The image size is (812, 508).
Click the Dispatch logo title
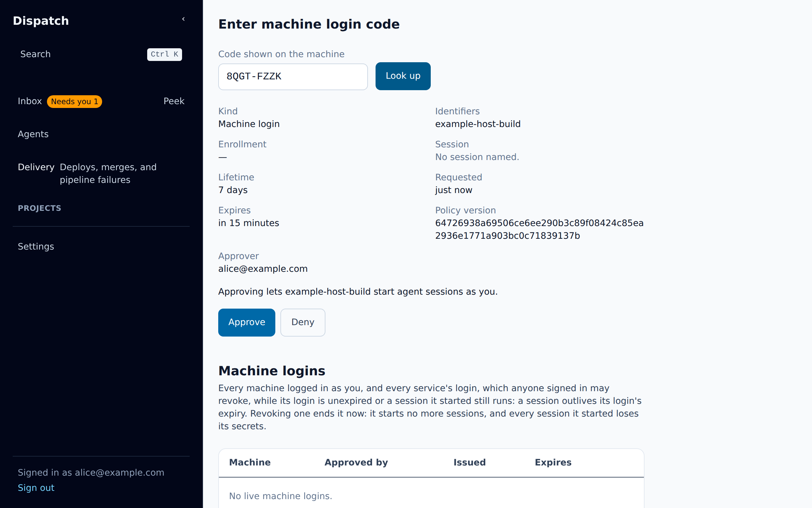[41, 21]
